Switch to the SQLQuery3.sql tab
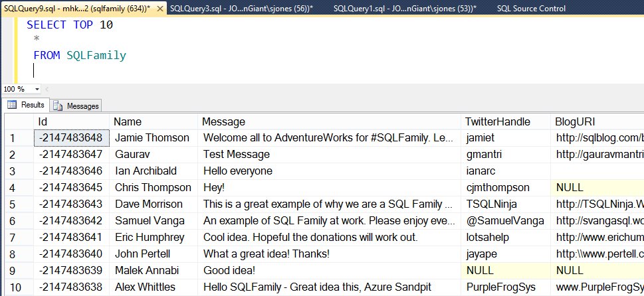 point(241,9)
